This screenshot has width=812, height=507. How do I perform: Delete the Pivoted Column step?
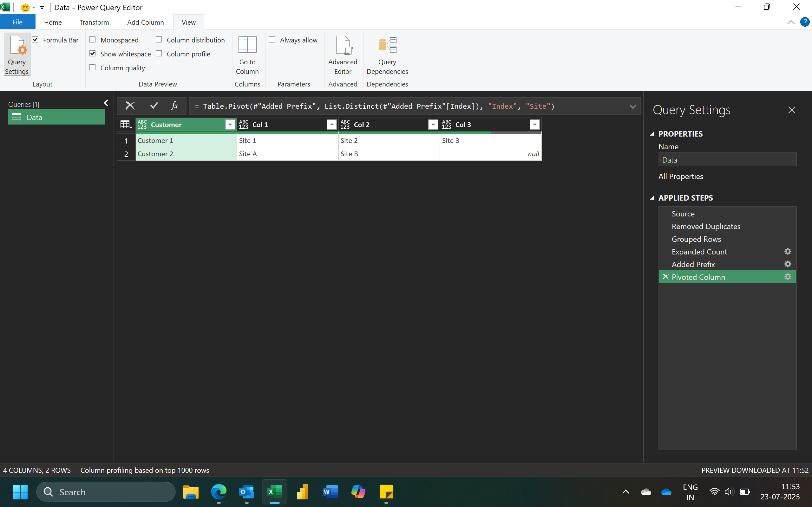[665, 277]
